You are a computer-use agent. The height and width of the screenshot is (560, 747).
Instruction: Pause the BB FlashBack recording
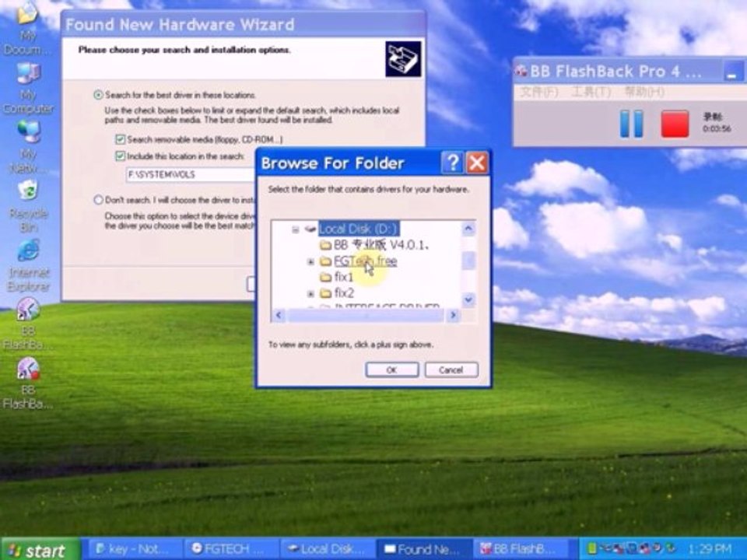click(x=631, y=124)
